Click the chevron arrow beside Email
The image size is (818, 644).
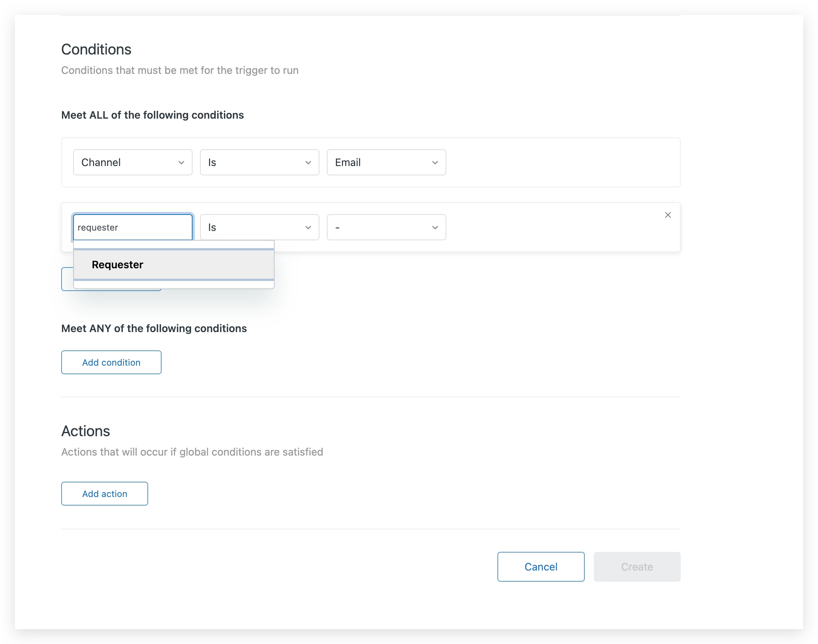435,163
